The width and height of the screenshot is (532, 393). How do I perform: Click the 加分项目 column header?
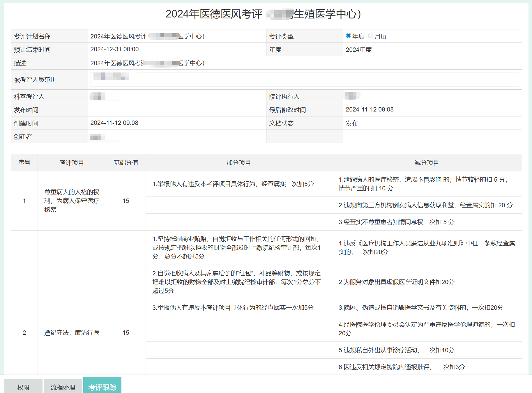pyautogui.click(x=238, y=163)
